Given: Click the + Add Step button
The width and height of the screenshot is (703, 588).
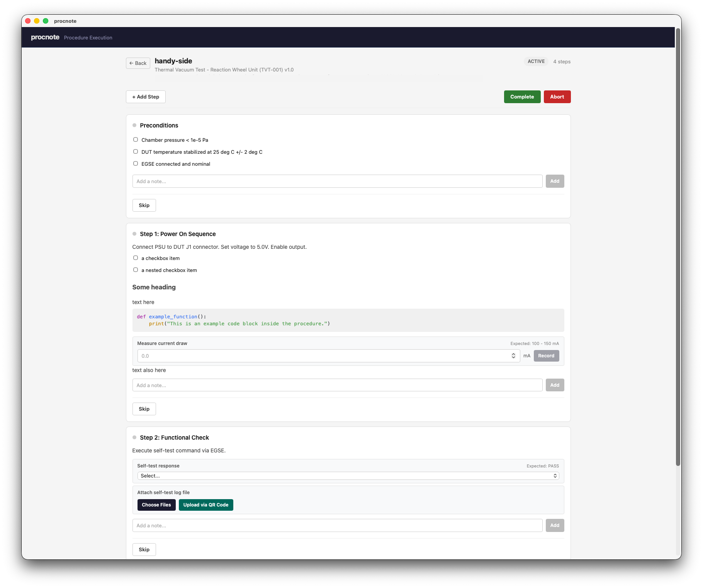Looking at the screenshot, I should click(146, 97).
